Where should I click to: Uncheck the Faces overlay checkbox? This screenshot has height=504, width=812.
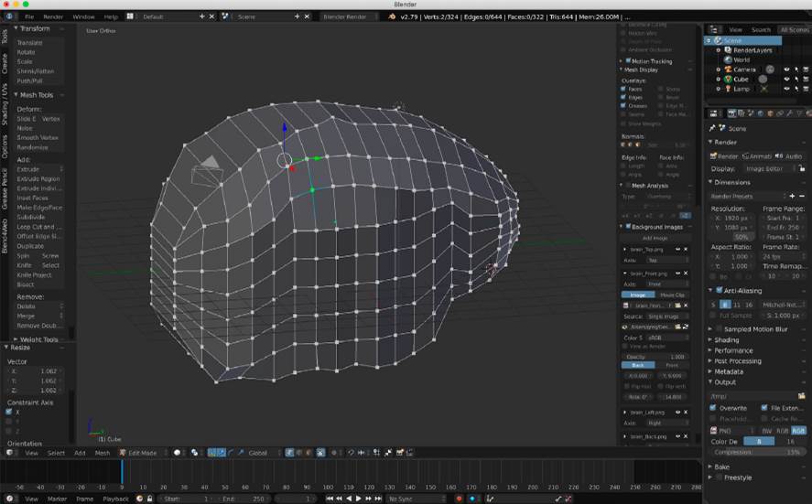click(x=624, y=89)
